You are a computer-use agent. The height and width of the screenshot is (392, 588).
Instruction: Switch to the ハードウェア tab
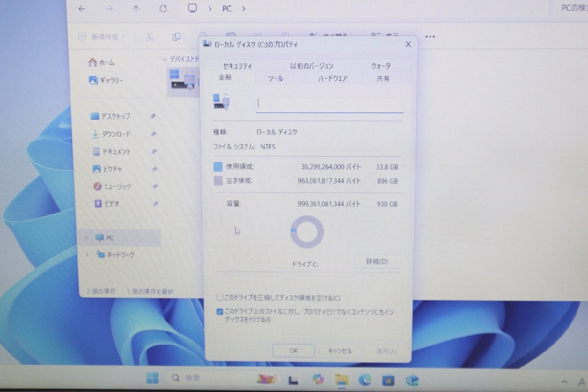(x=333, y=78)
